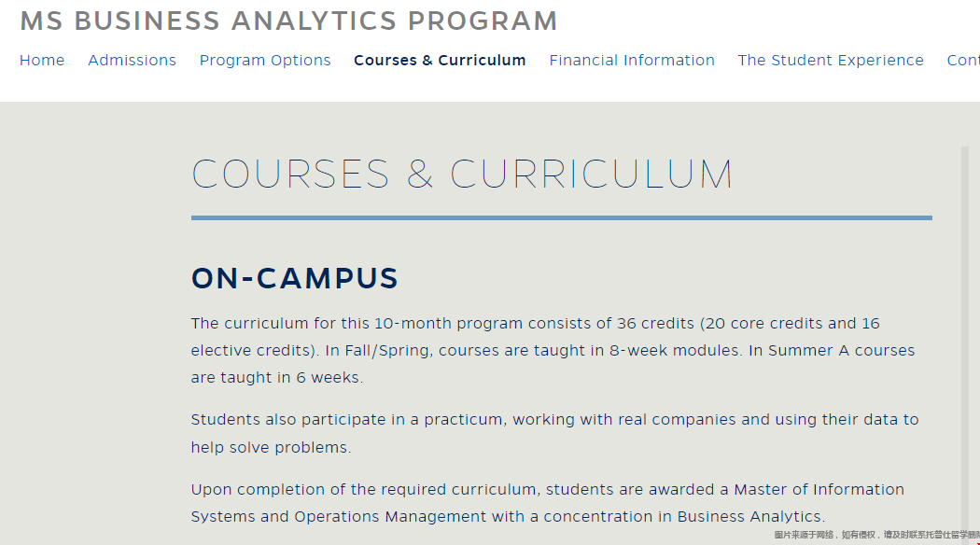Click the Chinese watermark text at bottom right
980x545 pixels.
point(877,535)
